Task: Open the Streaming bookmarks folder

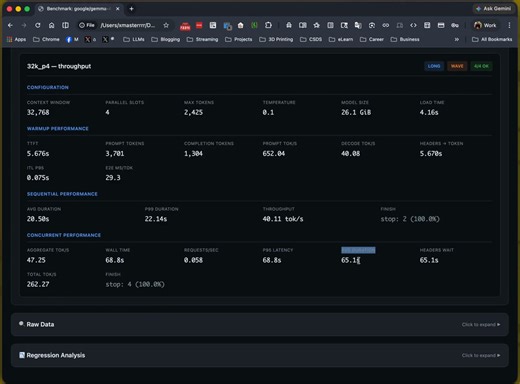Action: 202,39
